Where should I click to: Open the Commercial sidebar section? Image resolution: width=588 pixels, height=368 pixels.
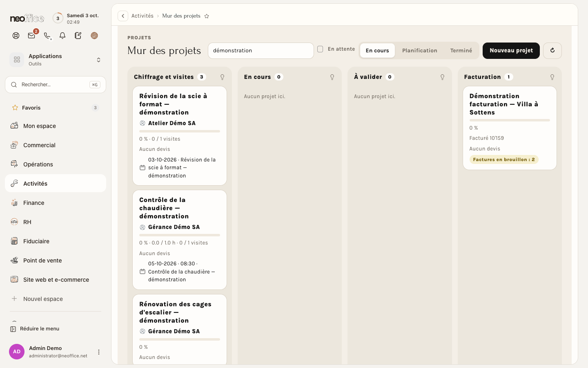(56, 145)
